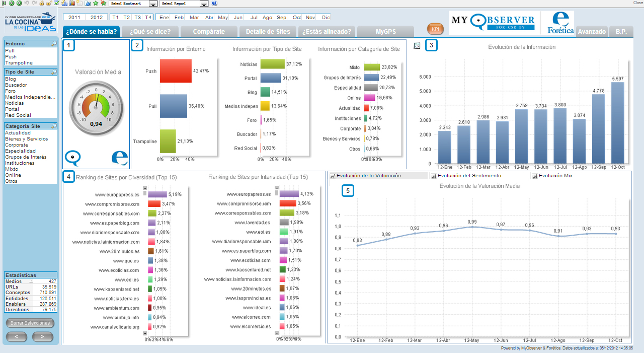Click the search magnifier in Categoría Site list
The image size is (644, 353).
(54, 126)
